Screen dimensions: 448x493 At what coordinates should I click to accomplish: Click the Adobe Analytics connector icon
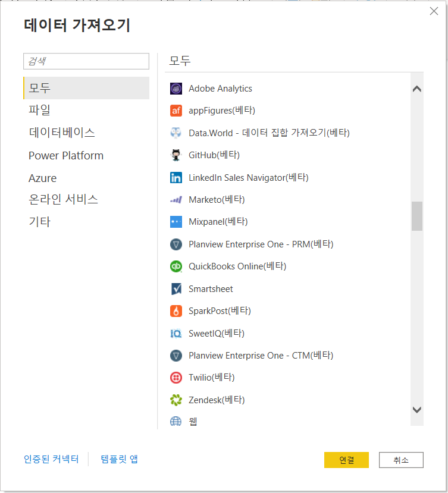pyautogui.click(x=176, y=89)
